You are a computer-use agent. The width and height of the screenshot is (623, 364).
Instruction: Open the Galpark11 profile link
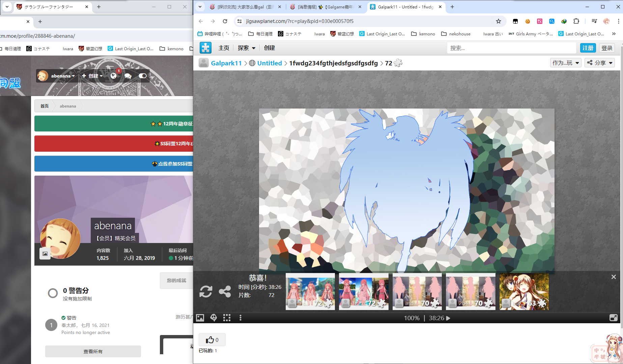click(x=226, y=63)
